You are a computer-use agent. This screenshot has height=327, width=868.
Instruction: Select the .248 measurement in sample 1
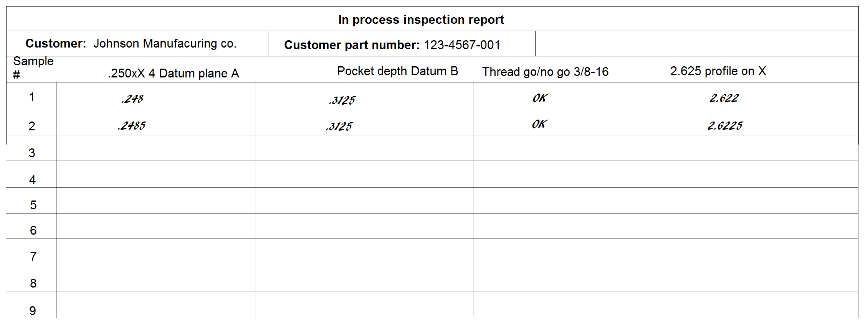[x=132, y=99]
